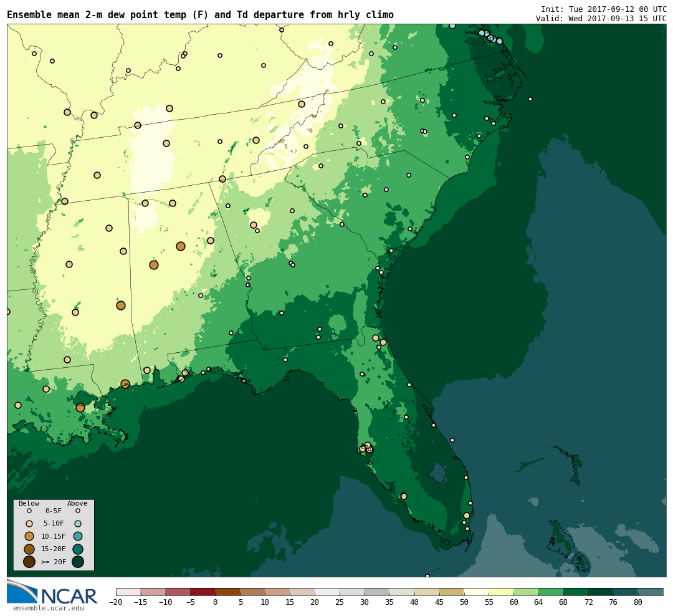Click the 0-5F legend label
The width and height of the screenshot is (673, 616).
pos(54,511)
